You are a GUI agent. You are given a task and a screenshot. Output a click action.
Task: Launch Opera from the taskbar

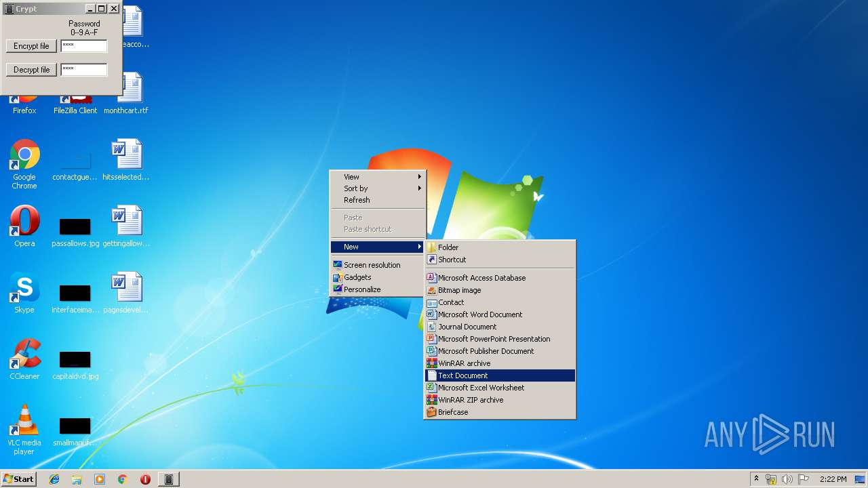[145, 479]
